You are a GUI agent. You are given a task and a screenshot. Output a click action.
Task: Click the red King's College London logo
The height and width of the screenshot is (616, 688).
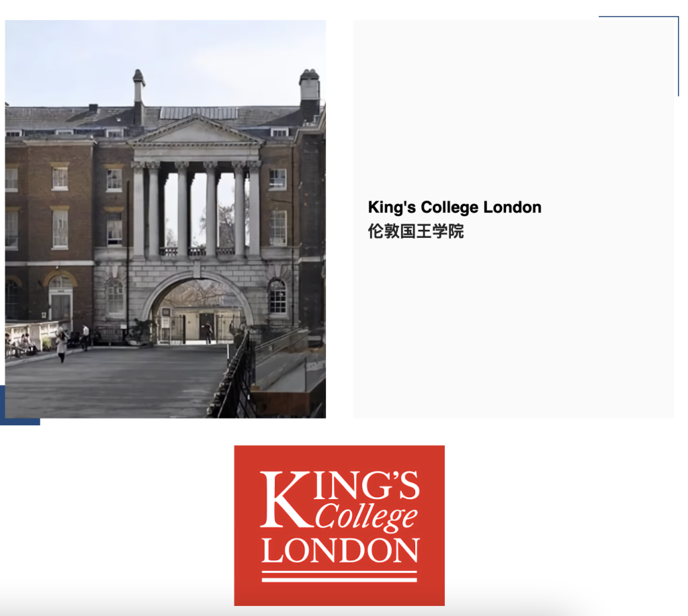point(339,525)
